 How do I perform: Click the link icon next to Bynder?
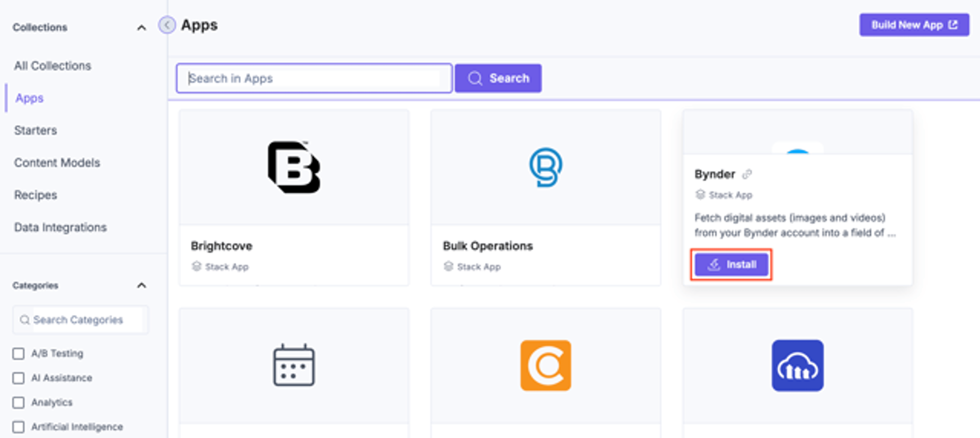(747, 174)
